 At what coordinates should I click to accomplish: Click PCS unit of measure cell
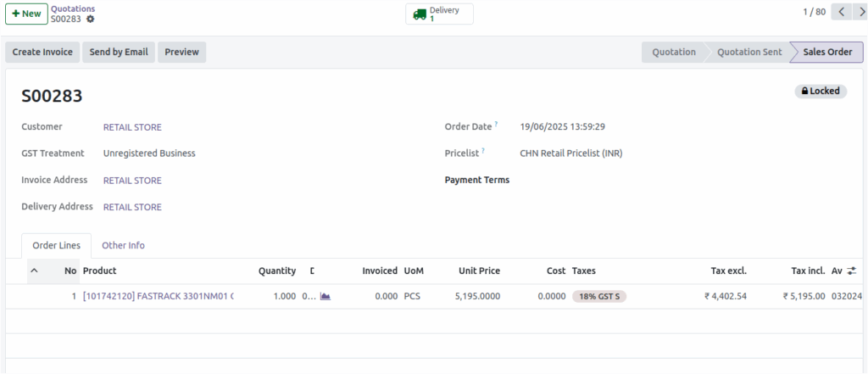[x=412, y=297]
